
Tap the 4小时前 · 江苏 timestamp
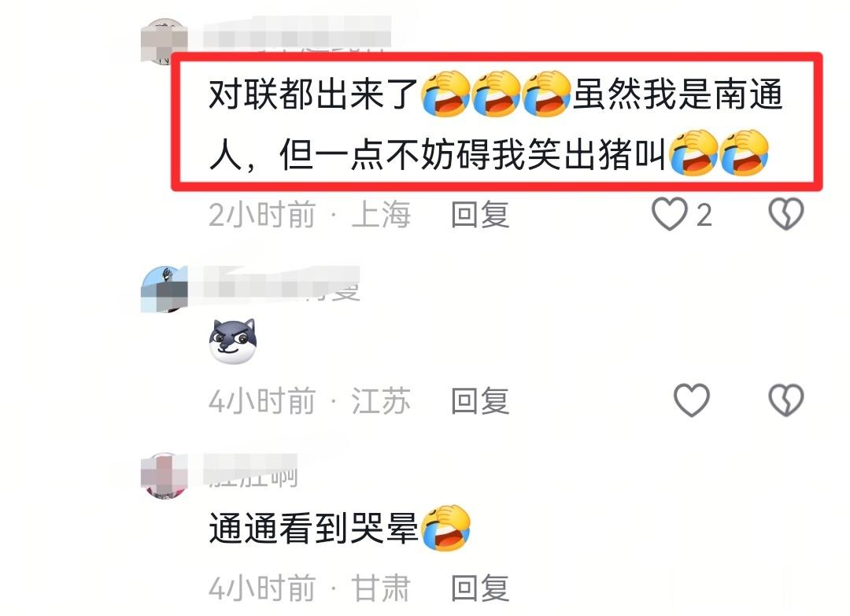[309, 401]
